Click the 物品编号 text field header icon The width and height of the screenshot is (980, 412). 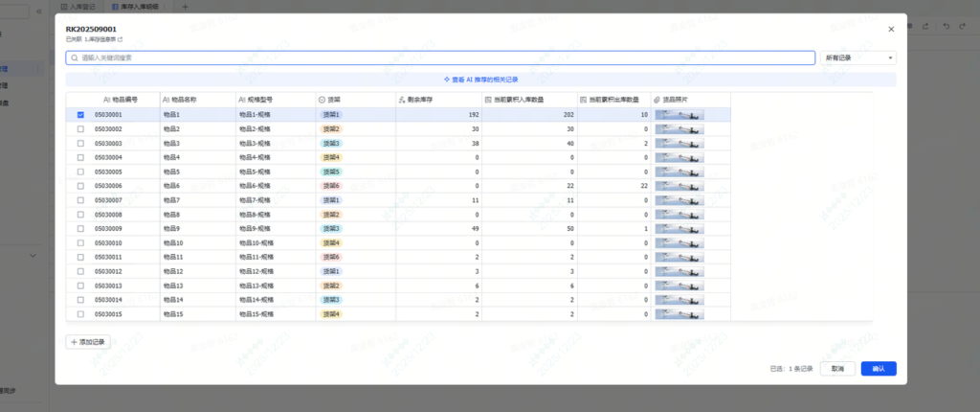click(106, 99)
